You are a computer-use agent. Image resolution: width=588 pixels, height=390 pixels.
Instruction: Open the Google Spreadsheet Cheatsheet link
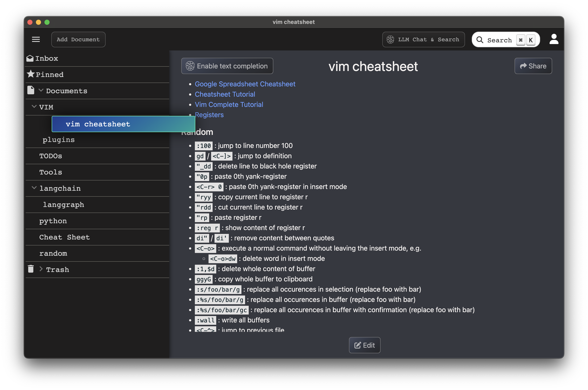245,84
